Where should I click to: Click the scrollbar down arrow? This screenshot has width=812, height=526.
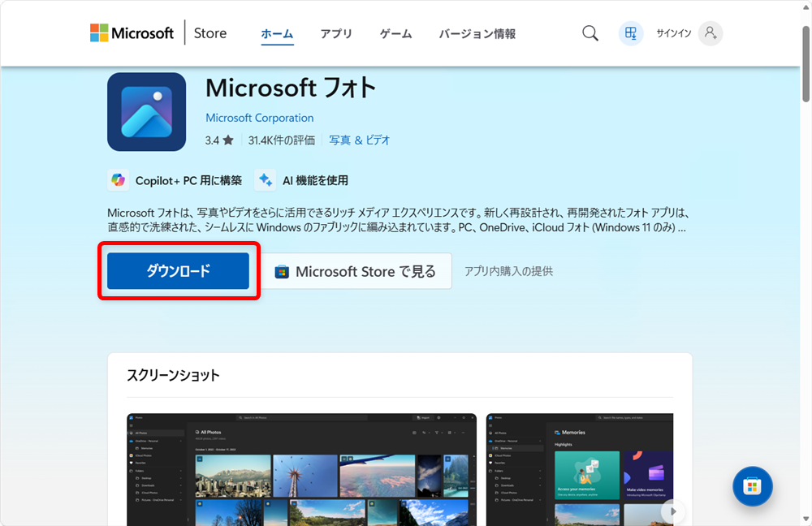tap(806, 519)
